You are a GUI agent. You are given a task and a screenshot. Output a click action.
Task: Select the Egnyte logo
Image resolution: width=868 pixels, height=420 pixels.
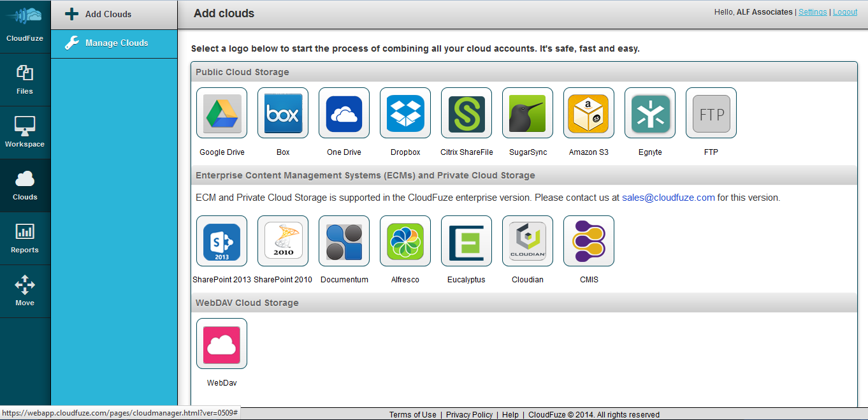650,113
